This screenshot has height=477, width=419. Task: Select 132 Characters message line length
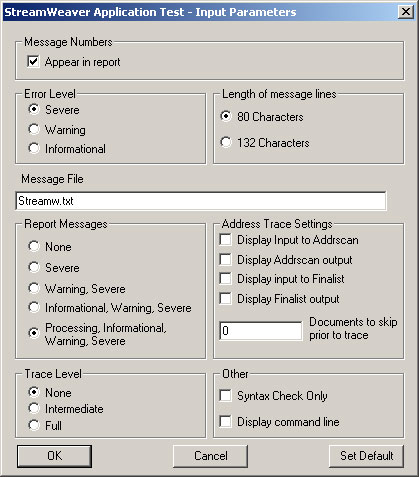[x=226, y=142]
